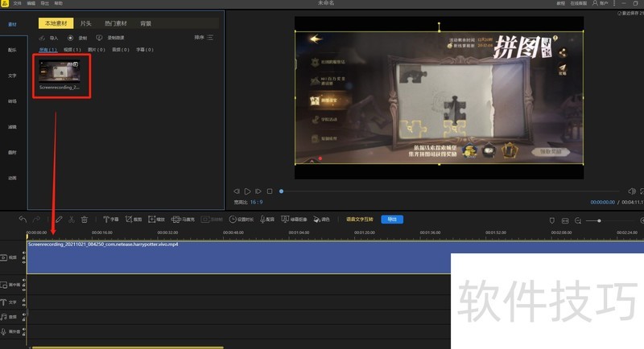Toggle the preview volume speaker icon
Viewport: 644px width, 349px height.
coord(631,191)
